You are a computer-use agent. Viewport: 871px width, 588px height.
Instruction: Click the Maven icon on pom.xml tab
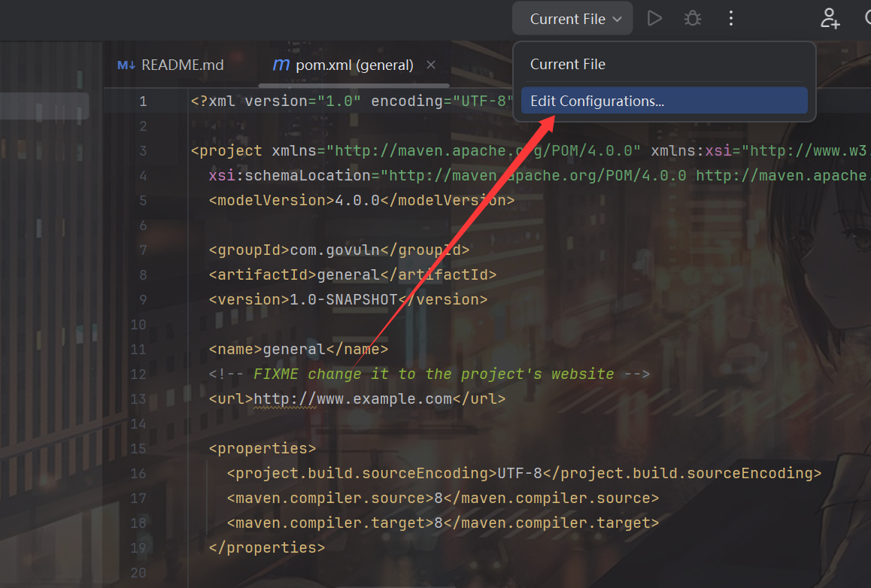click(281, 65)
